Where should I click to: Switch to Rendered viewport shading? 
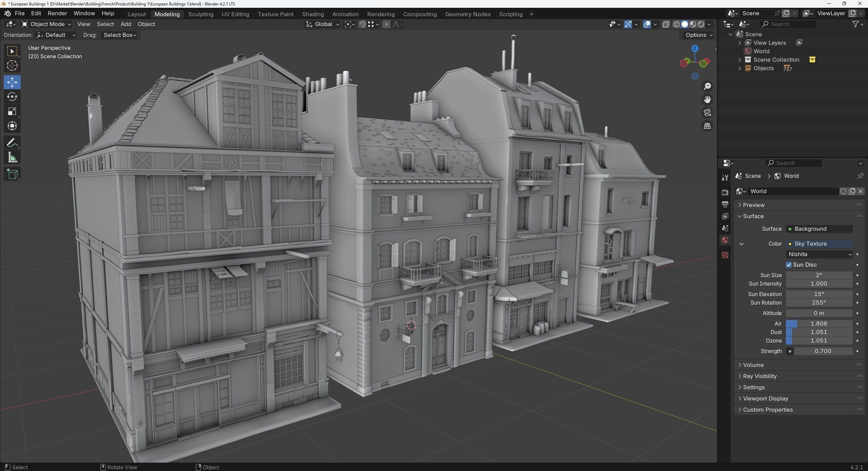701,24
